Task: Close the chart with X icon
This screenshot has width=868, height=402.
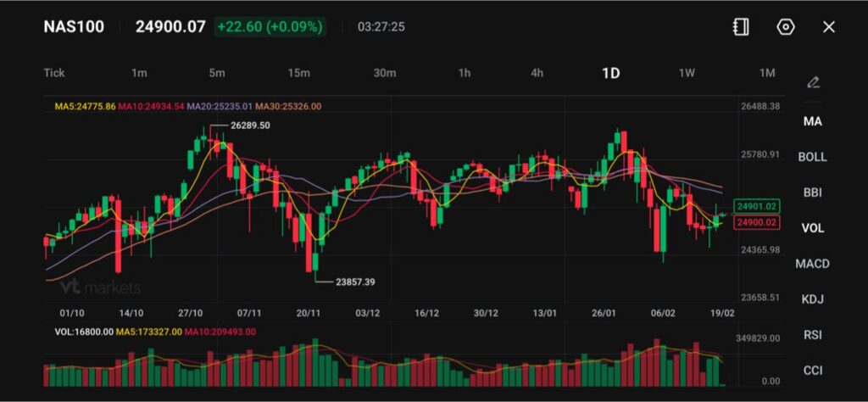Action: 829,27
